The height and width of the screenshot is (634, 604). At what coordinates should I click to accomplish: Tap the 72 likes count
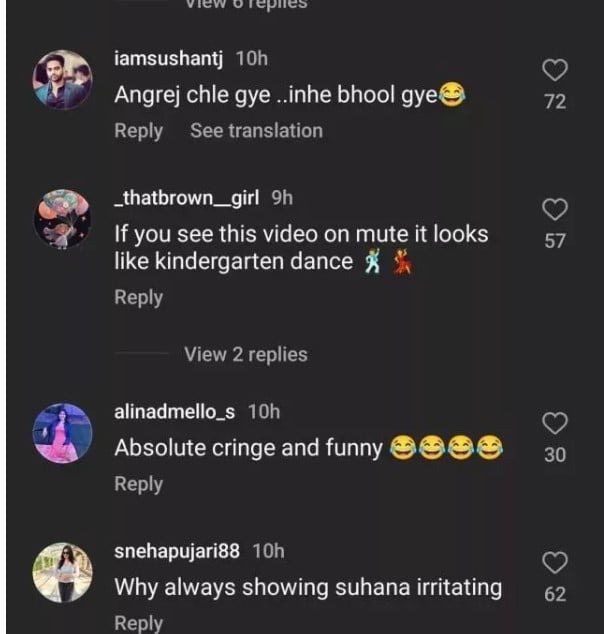[x=555, y=102]
